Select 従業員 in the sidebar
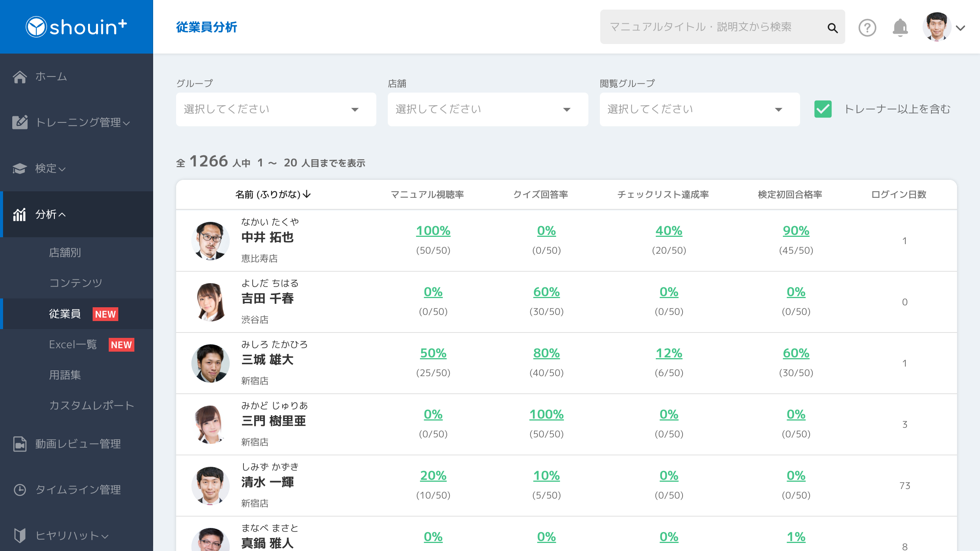The image size is (980, 551). pyautogui.click(x=65, y=314)
